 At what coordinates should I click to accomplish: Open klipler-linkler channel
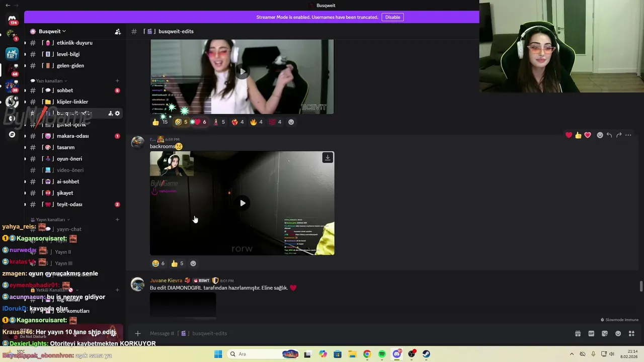click(74, 102)
